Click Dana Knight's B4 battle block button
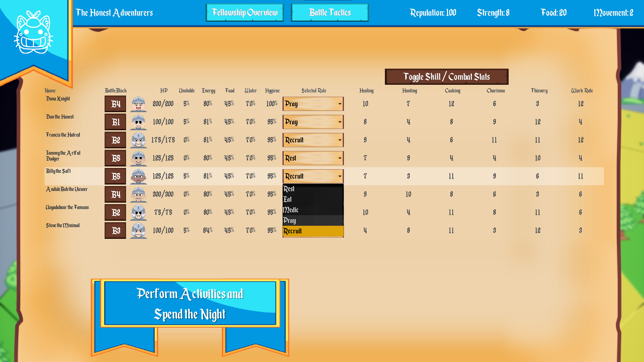The image size is (644, 362). coord(115,104)
